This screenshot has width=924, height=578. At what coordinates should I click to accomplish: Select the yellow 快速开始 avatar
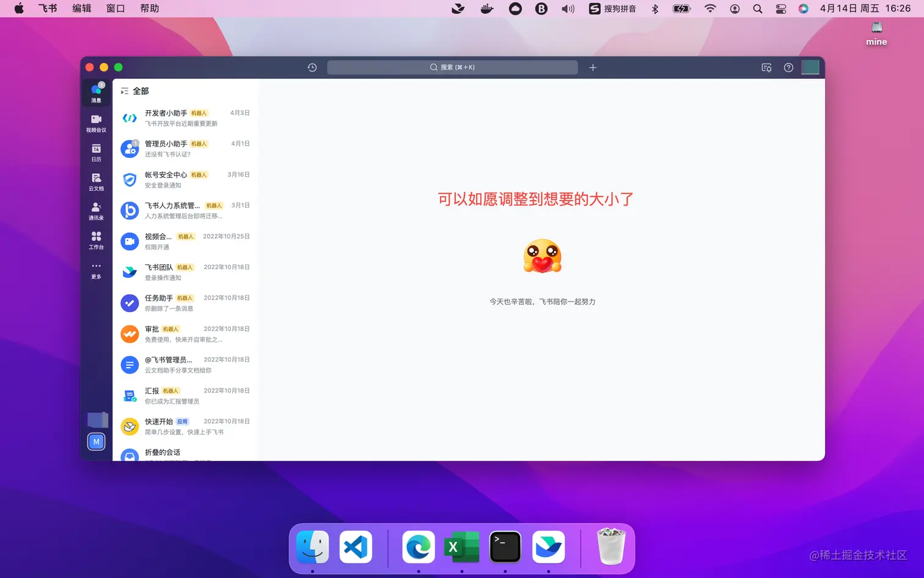tap(130, 426)
